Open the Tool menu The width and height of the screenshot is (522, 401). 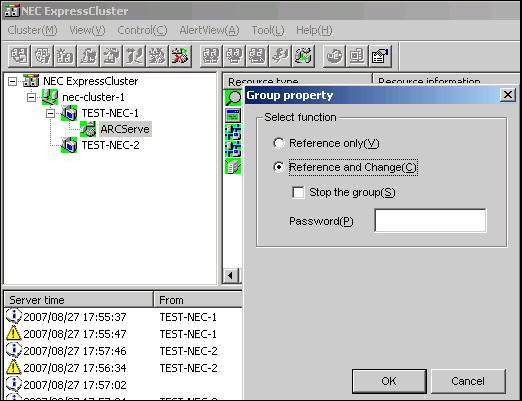[268, 30]
